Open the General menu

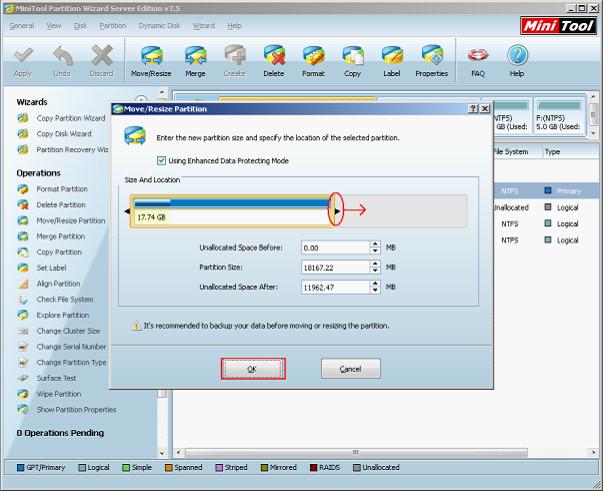(22, 26)
